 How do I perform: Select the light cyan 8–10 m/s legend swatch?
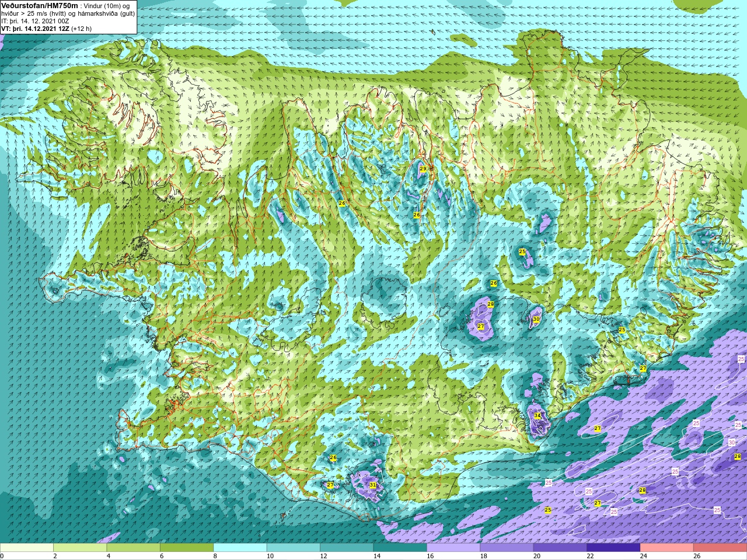pyautogui.click(x=240, y=547)
